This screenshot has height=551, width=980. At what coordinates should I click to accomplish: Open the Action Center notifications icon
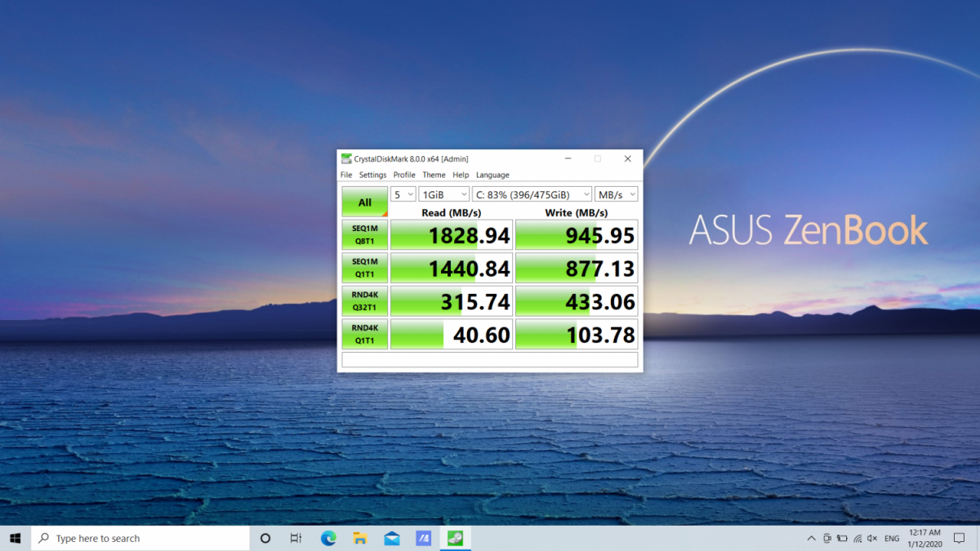(960, 538)
